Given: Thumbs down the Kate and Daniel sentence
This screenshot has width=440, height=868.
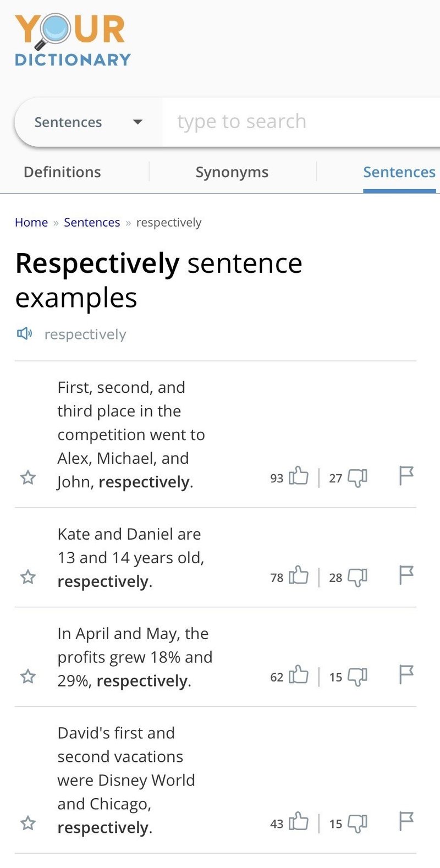Looking at the screenshot, I should click(x=358, y=577).
